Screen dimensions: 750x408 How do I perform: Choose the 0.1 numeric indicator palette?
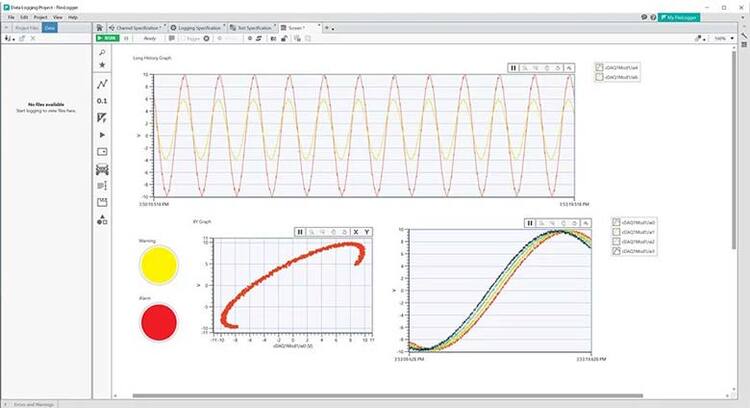(102, 101)
